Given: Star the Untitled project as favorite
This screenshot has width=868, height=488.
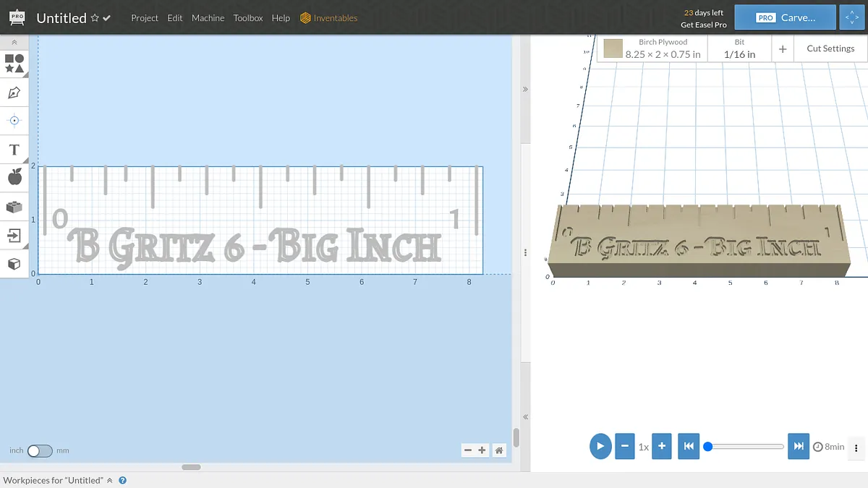Looking at the screenshot, I should click(x=94, y=18).
